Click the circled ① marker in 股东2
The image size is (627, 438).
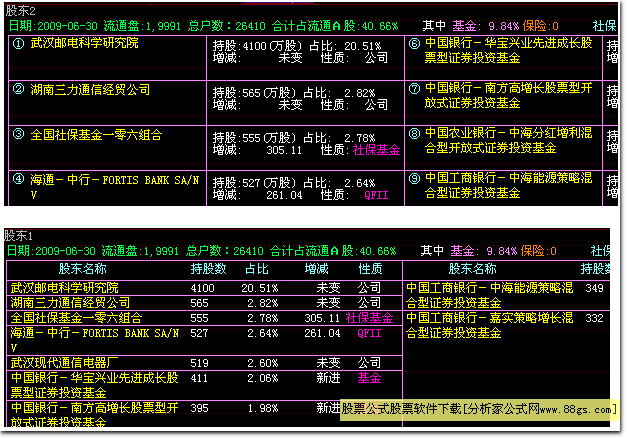pyautogui.click(x=18, y=43)
